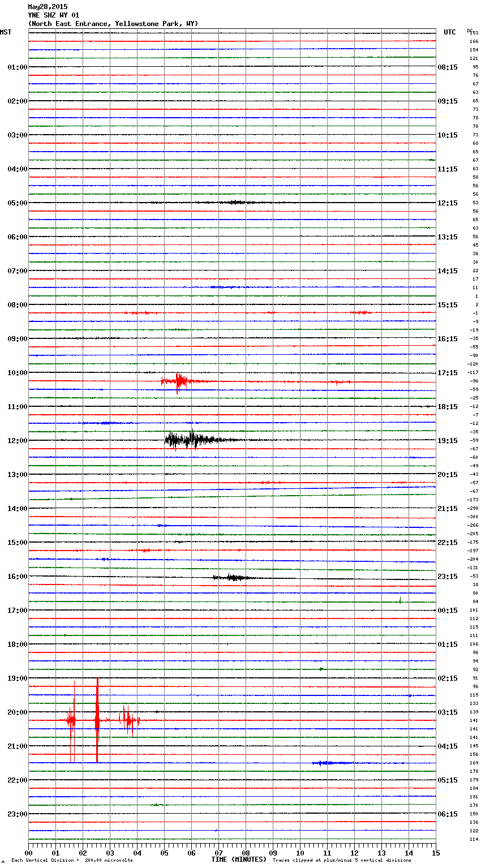Click the 07:00 MST time label
Image resolution: width=481 pixels, height=868 pixels.
click(x=18, y=271)
